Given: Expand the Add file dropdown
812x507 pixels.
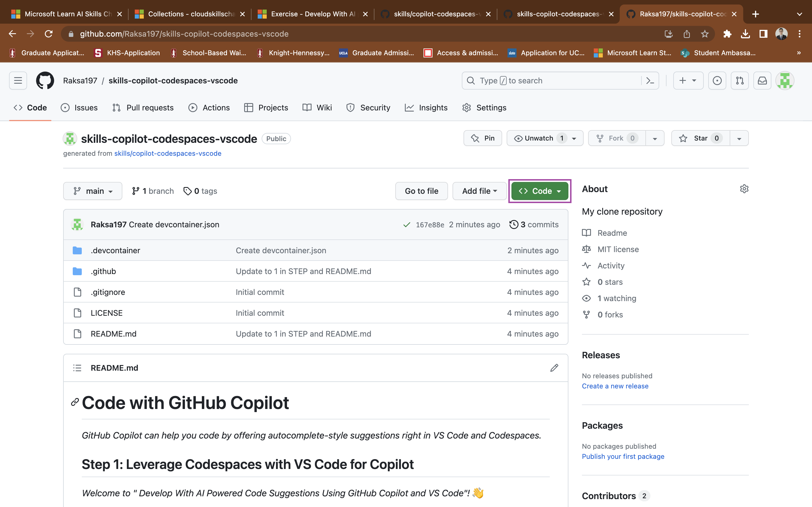Looking at the screenshot, I should (479, 191).
